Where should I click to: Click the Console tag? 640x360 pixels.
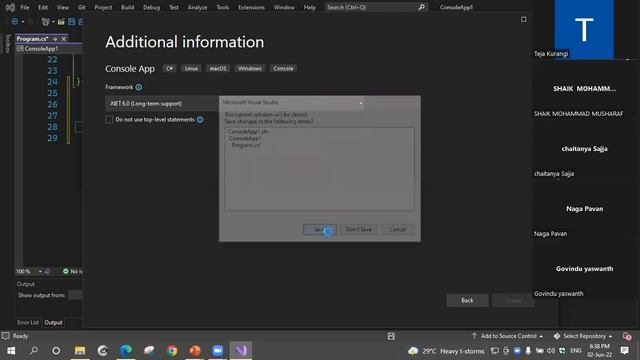pos(283,69)
